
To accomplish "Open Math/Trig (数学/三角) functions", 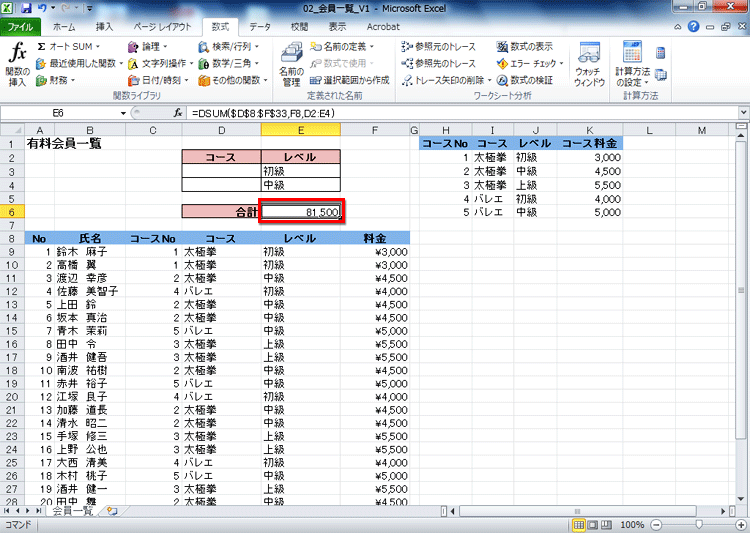I will point(229,64).
